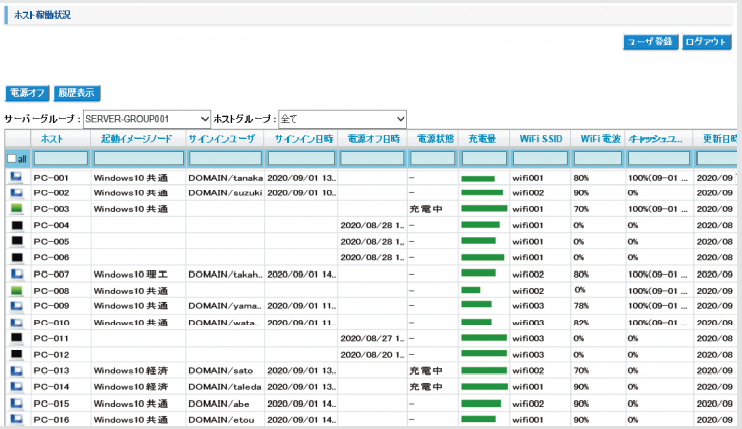The width and height of the screenshot is (742, 429).
Task: Sort by the ホスト column header
Action: tap(52, 139)
